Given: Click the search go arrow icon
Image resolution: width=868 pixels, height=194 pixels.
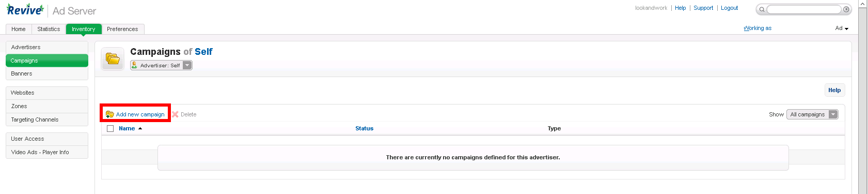Looking at the screenshot, I should pos(846,9).
